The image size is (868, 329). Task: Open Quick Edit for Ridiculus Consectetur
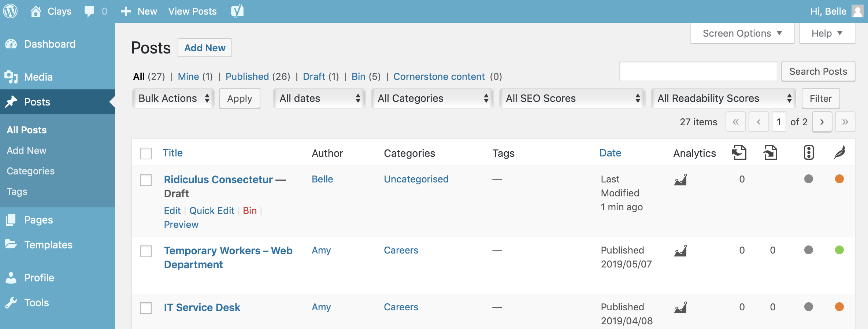click(x=212, y=211)
